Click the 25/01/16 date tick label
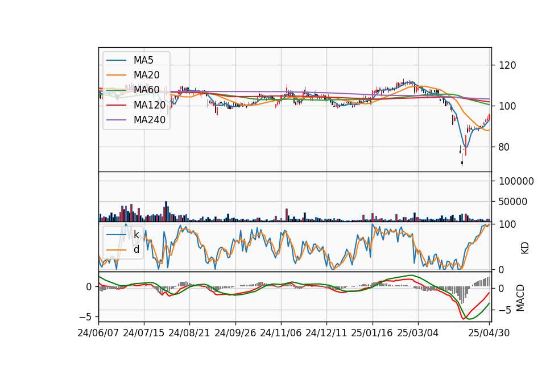 [x=372, y=333]
